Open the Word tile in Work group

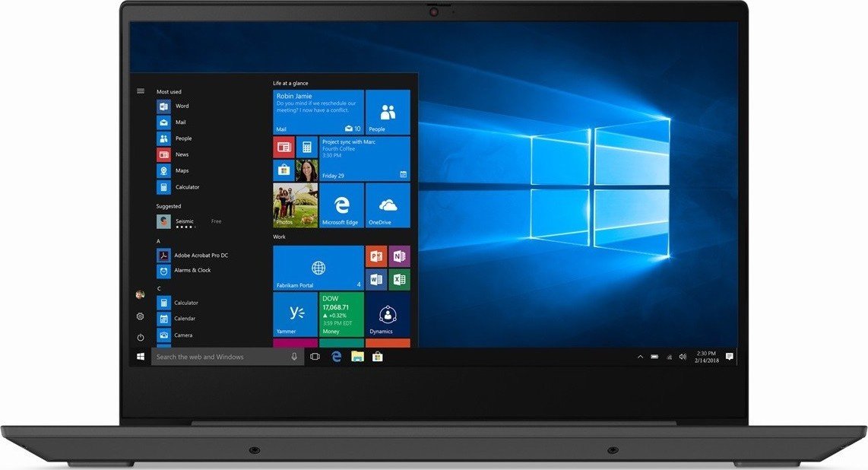[x=376, y=280]
